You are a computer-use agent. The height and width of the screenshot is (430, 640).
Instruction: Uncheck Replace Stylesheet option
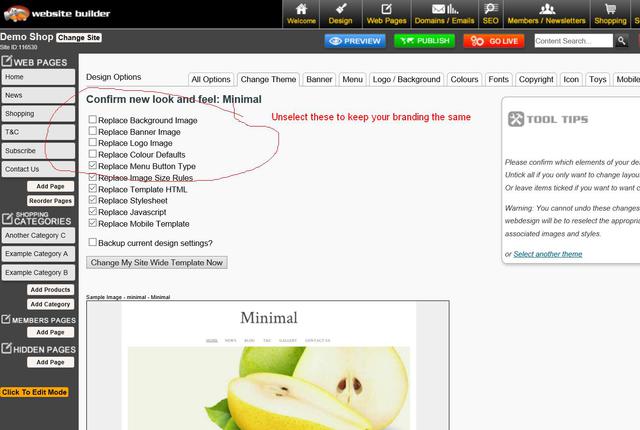(x=93, y=200)
